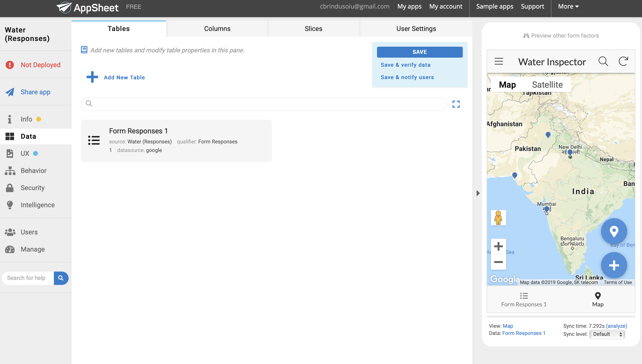The width and height of the screenshot is (642, 364).
Task: Click the search magnifier icon in Water Inspector header
Action: click(x=603, y=61)
